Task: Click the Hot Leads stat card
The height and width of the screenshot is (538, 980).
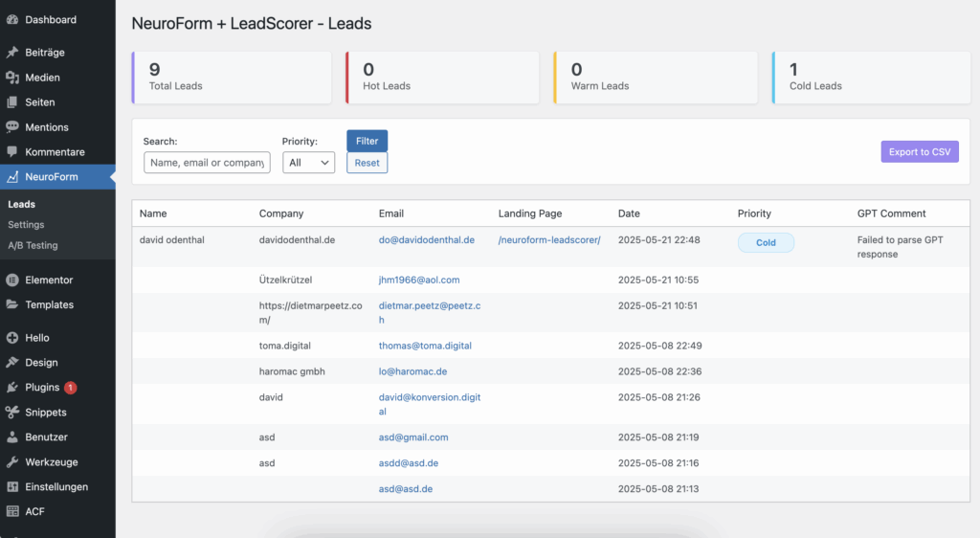Action: point(442,78)
